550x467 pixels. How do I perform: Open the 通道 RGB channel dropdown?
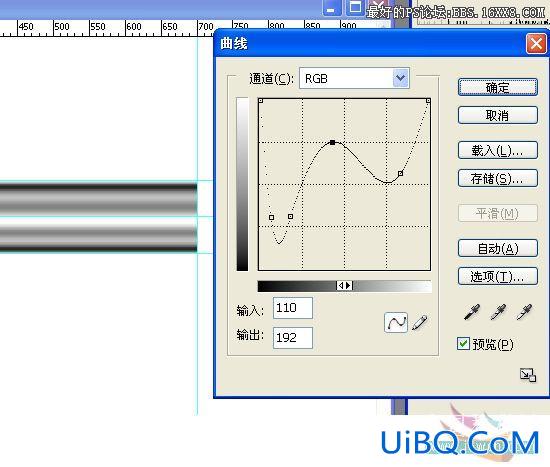354,78
